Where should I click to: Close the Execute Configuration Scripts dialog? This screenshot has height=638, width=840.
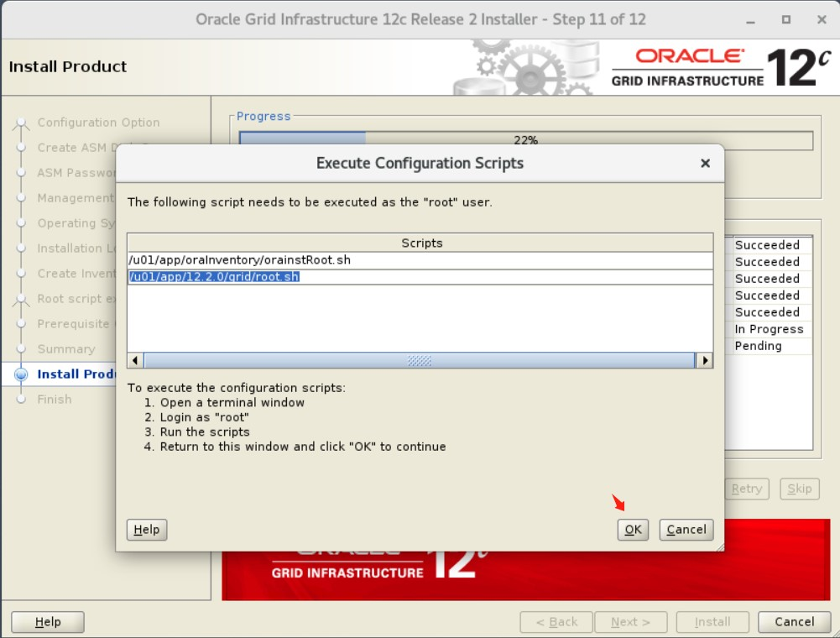coord(705,163)
